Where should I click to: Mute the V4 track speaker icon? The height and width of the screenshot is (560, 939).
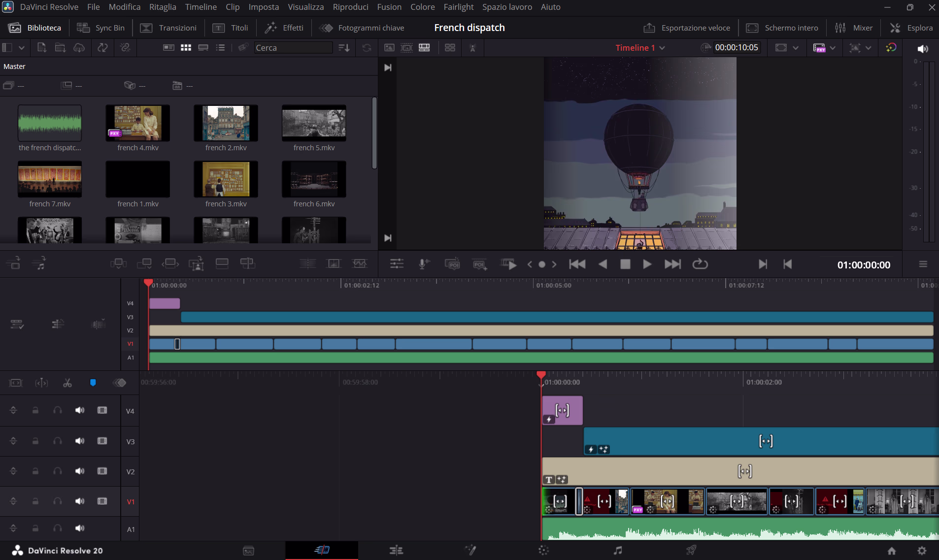pyautogui.click(x=79, y=410)
